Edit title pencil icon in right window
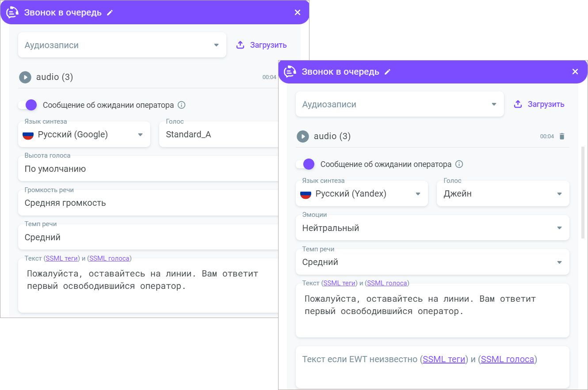Viewport: 588px width, 390px height. pos(388,72)
